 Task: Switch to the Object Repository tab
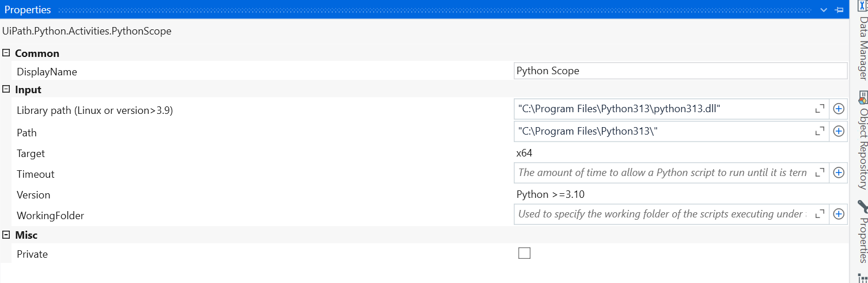tap(862, 147)
